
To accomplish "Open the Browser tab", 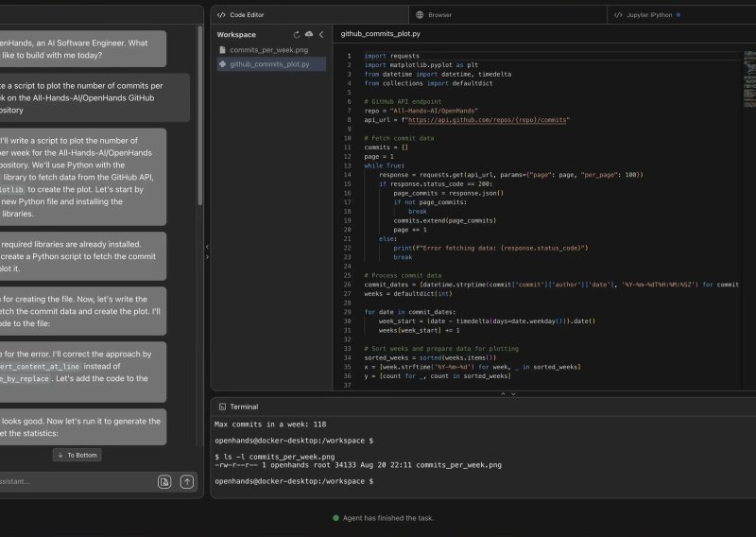I will 507,15.
